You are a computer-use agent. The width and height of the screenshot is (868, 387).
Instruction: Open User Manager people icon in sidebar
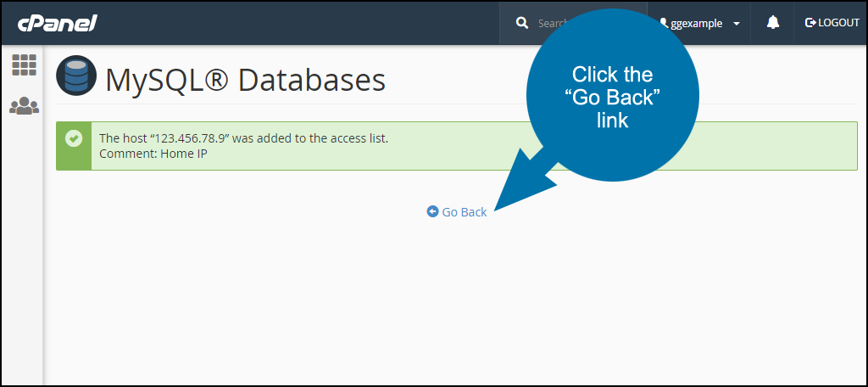(x=24, y=105)
